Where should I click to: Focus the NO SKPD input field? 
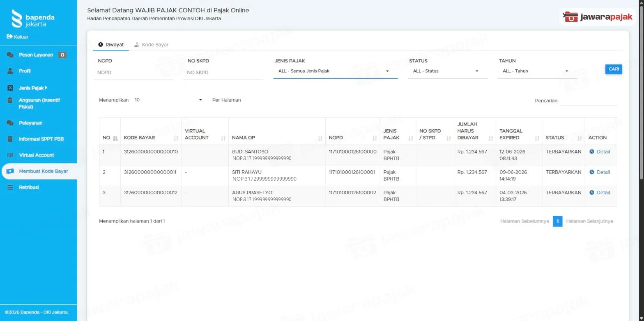[223, 72]
